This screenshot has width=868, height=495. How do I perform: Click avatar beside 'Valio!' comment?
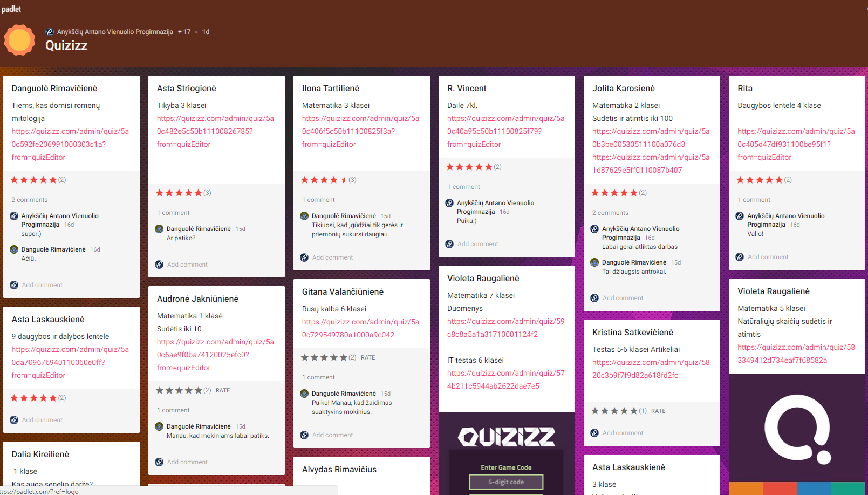click(x=740, y=216)
